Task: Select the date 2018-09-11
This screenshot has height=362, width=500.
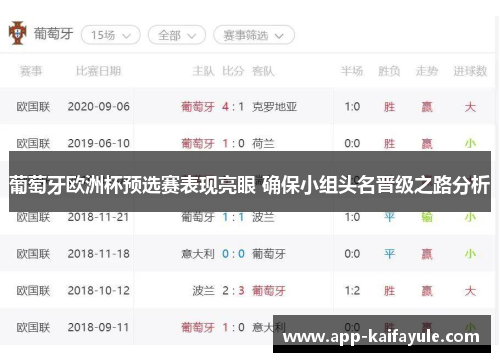Action: pos(98,327)
